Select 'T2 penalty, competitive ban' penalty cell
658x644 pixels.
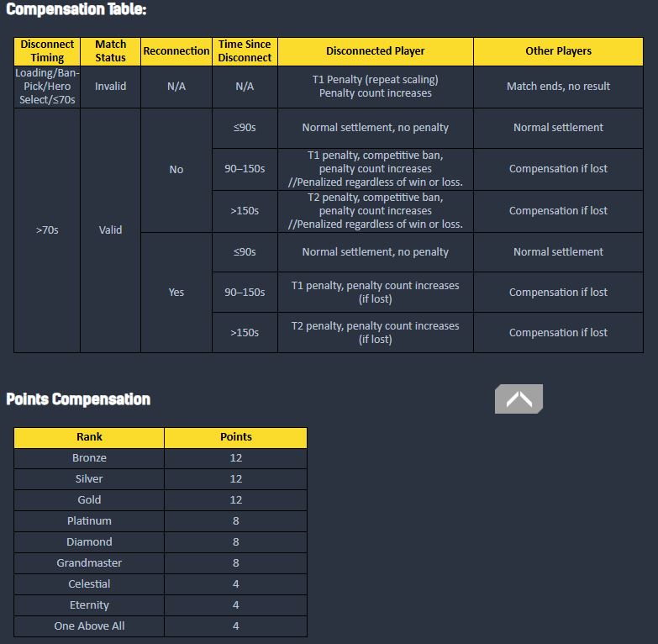pyautogui.click(x=375, y=211)
